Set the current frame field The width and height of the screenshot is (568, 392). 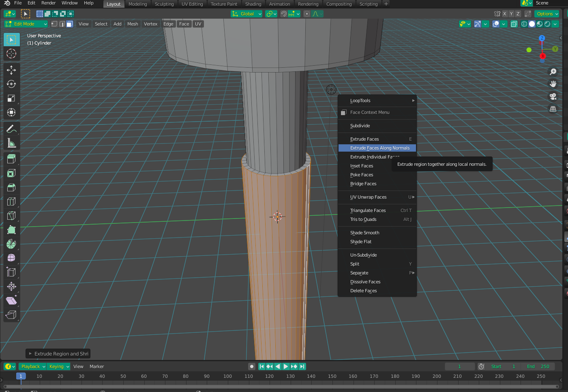[460, 366]
